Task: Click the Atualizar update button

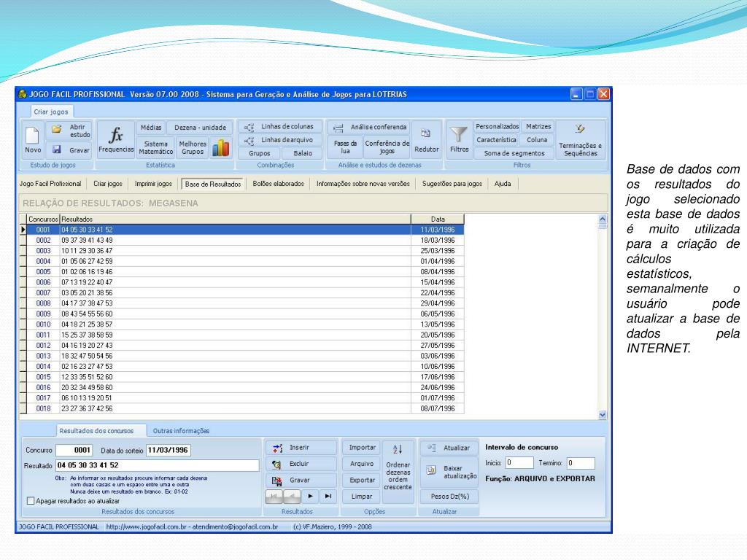Action: [x=449, y=448]
